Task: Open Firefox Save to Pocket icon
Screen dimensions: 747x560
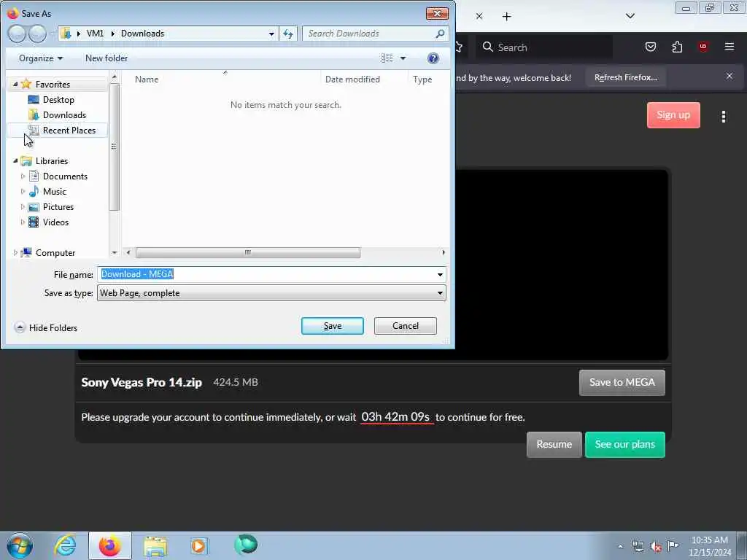Action: [x=650, y=47]
